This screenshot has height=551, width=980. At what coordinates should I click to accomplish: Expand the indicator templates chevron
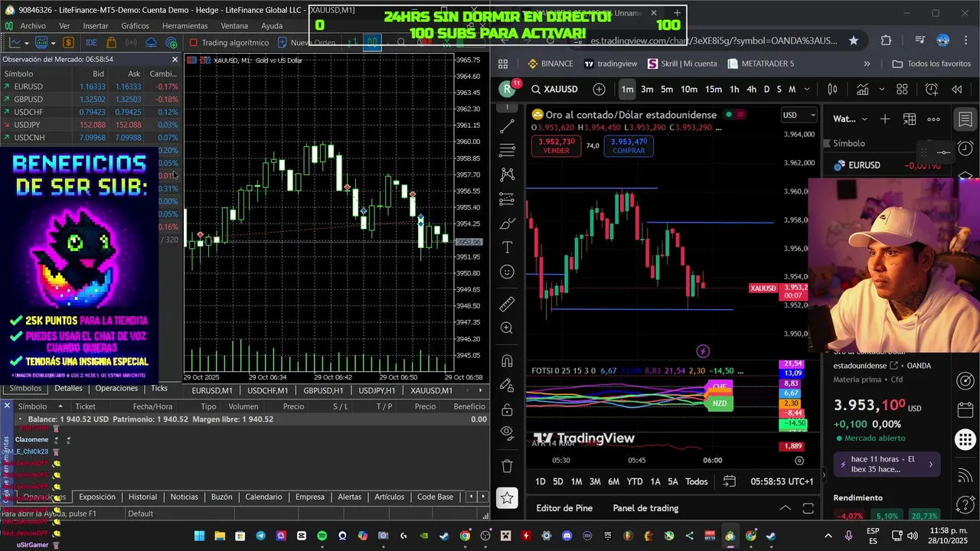pyautogui.click(x=882, y=90)
